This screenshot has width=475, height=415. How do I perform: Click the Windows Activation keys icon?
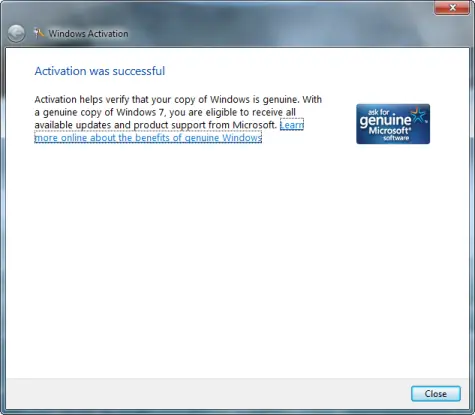[x=39, y=33]
